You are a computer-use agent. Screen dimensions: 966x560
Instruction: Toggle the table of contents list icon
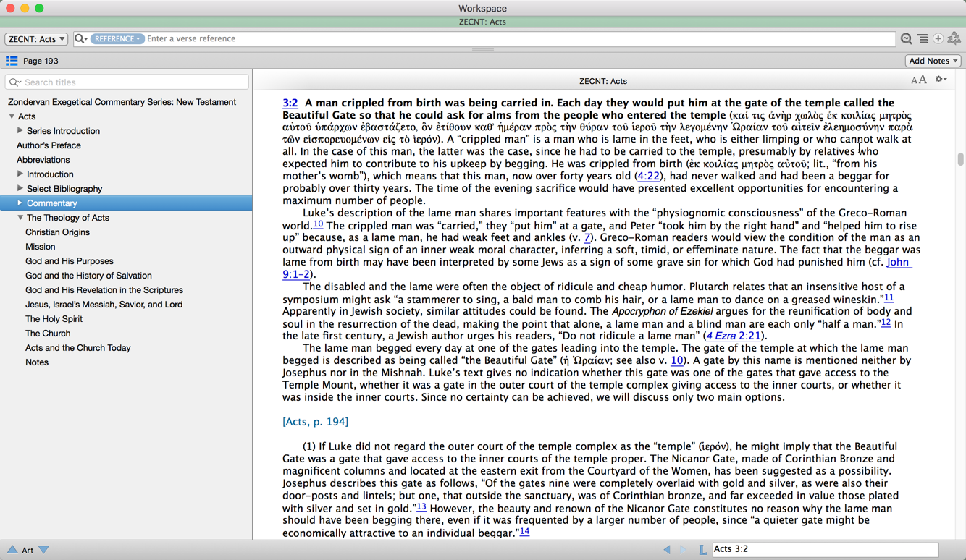(x=12, y=61)
